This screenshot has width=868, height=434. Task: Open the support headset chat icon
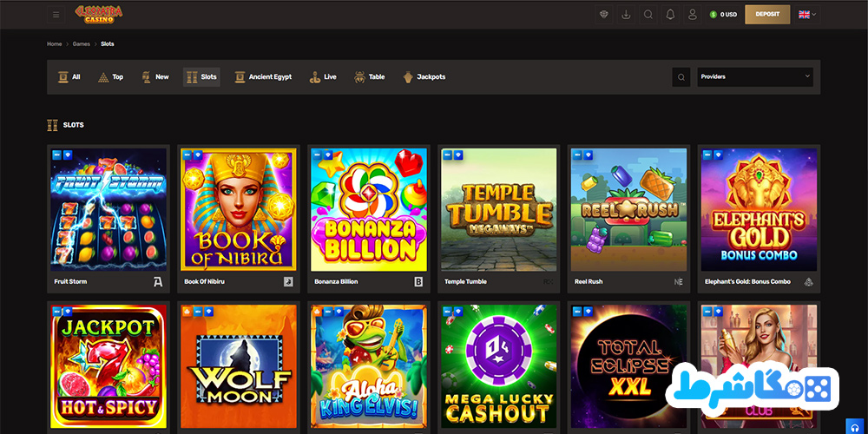tap(857, 426)
